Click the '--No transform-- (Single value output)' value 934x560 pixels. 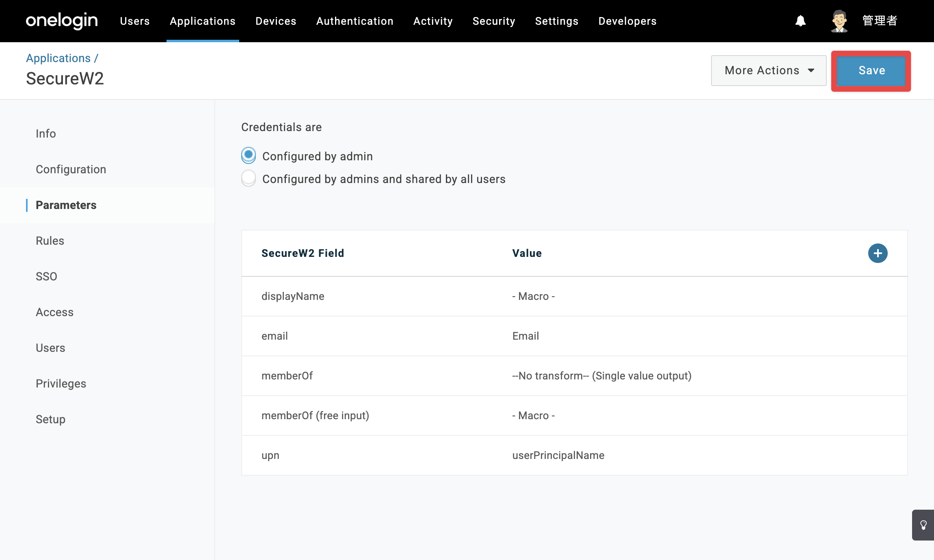602,376
